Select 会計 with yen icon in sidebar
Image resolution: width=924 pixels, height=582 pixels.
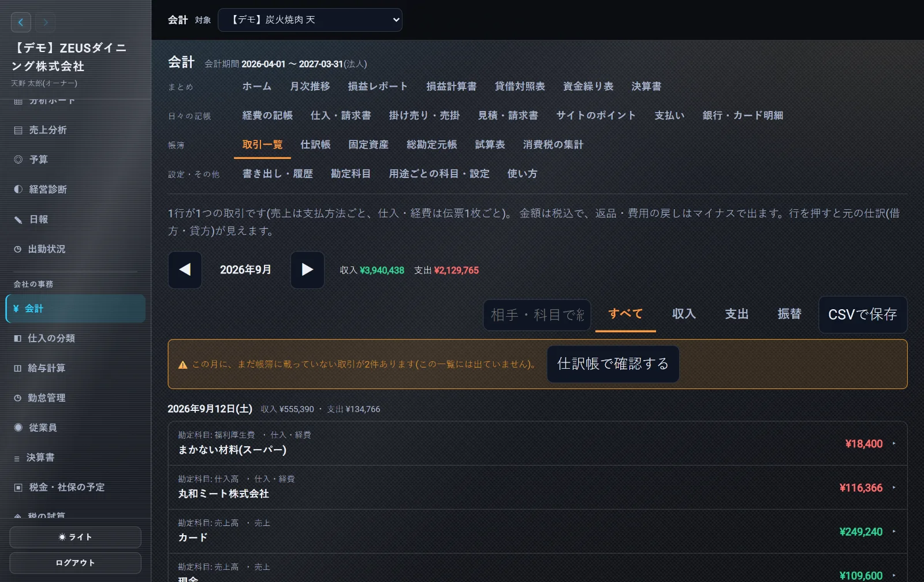[75, 309]
